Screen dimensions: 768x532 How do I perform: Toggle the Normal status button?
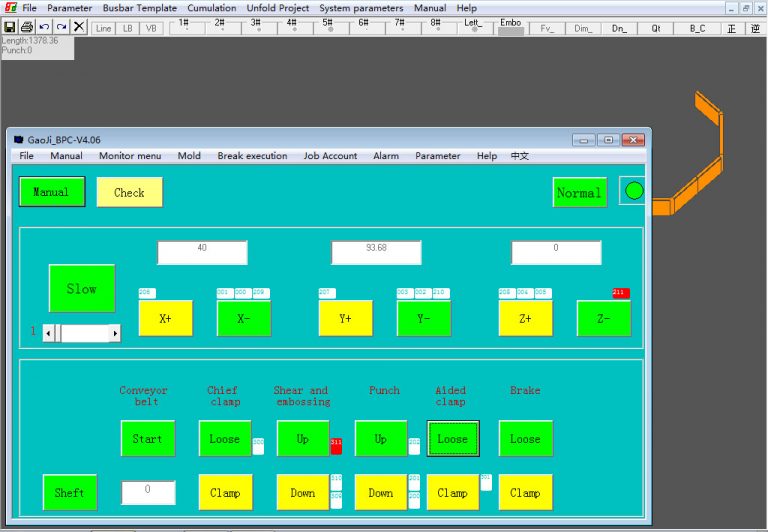coord(579,192)
